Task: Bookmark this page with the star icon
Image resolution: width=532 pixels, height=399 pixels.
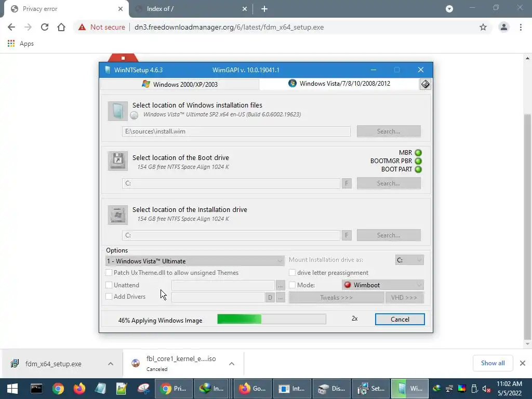Action: [x=483, y=27]
